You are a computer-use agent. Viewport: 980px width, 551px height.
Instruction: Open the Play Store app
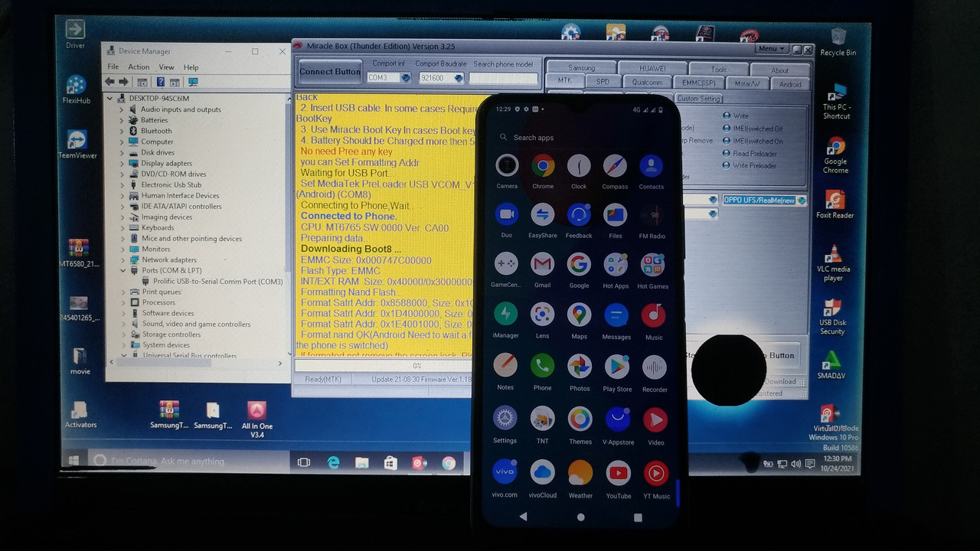pyautogui.click(x=617, y=367)
